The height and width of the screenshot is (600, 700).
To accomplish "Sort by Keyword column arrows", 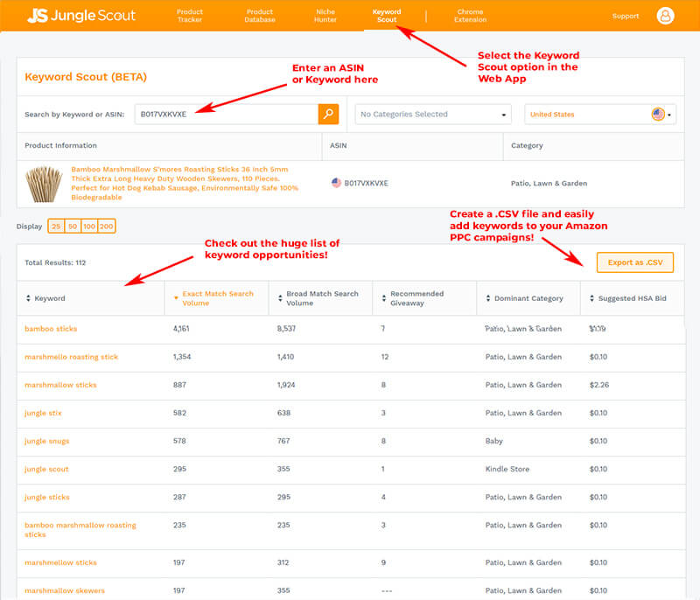I will point(28,299).
